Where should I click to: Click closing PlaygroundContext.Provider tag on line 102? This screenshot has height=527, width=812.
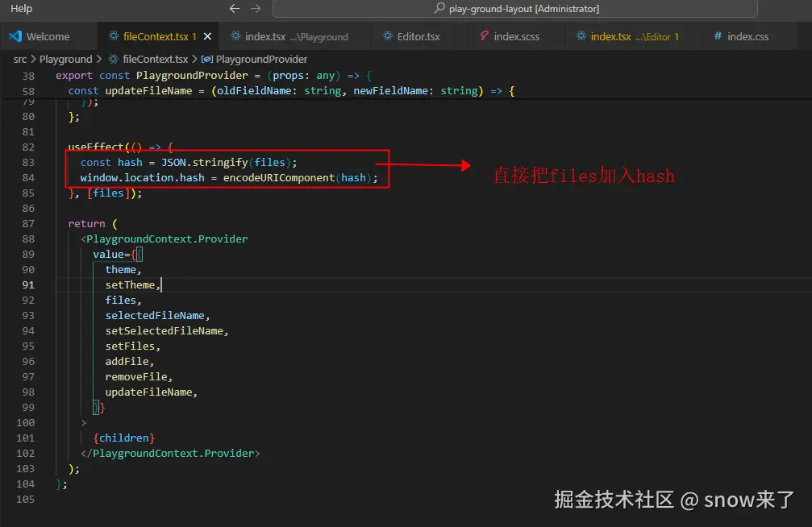coord(170,454)
